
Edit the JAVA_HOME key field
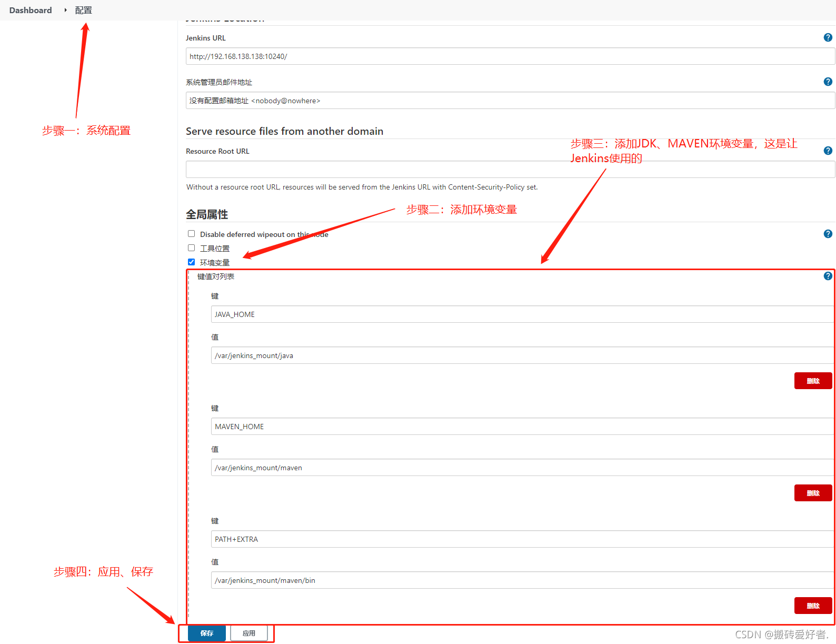click(522, 314)
